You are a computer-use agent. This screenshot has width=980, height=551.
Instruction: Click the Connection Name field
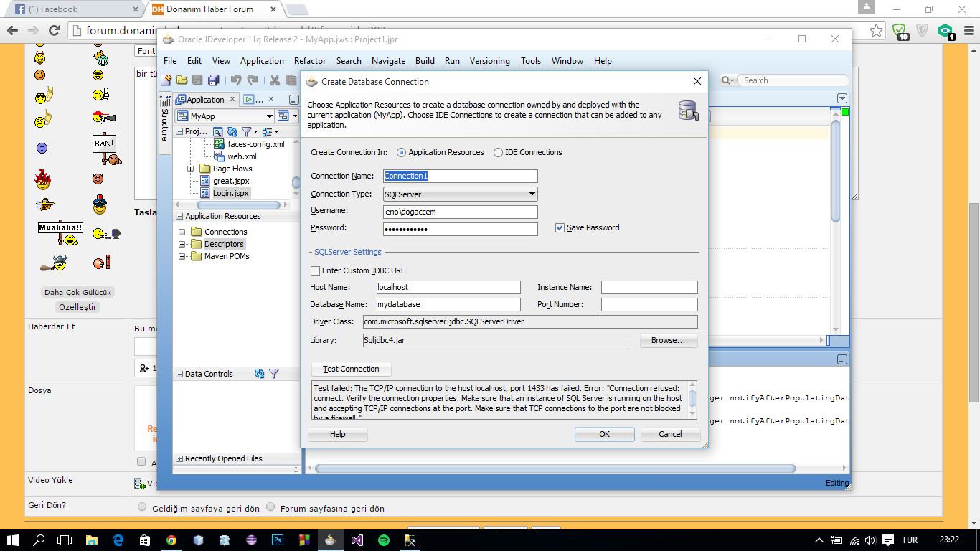click(x=460, y=176)
